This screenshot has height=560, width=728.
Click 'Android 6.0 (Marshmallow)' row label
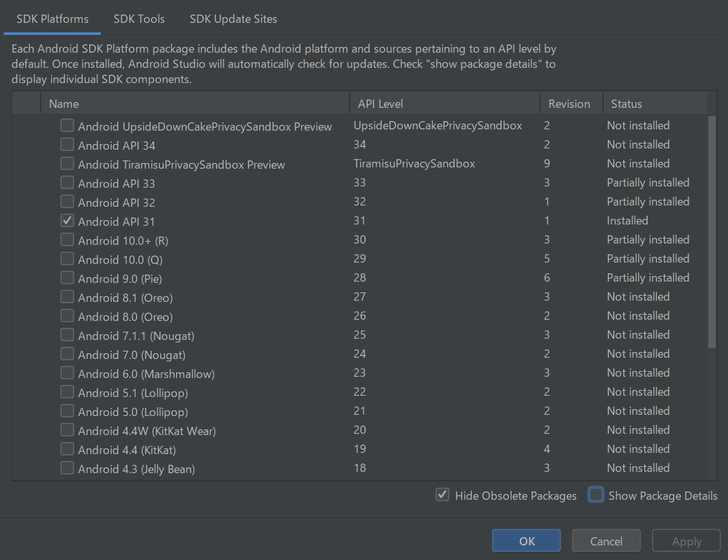(x=146, y=374)
